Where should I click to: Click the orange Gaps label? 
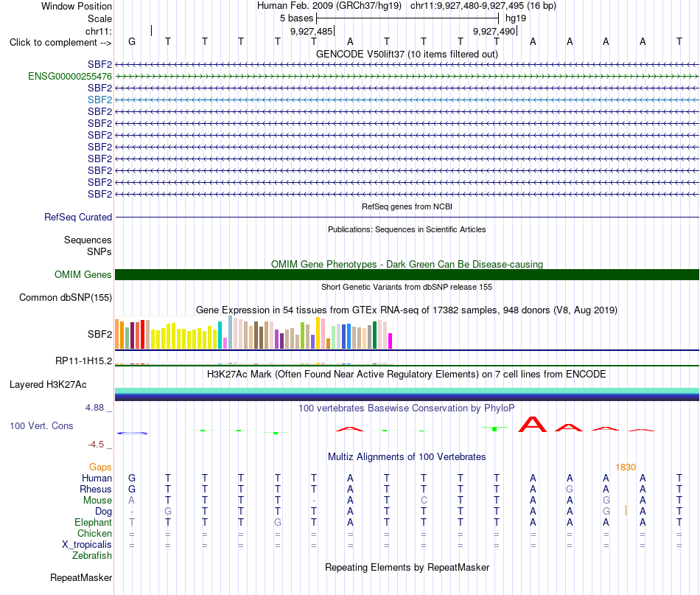coord(100,467)
